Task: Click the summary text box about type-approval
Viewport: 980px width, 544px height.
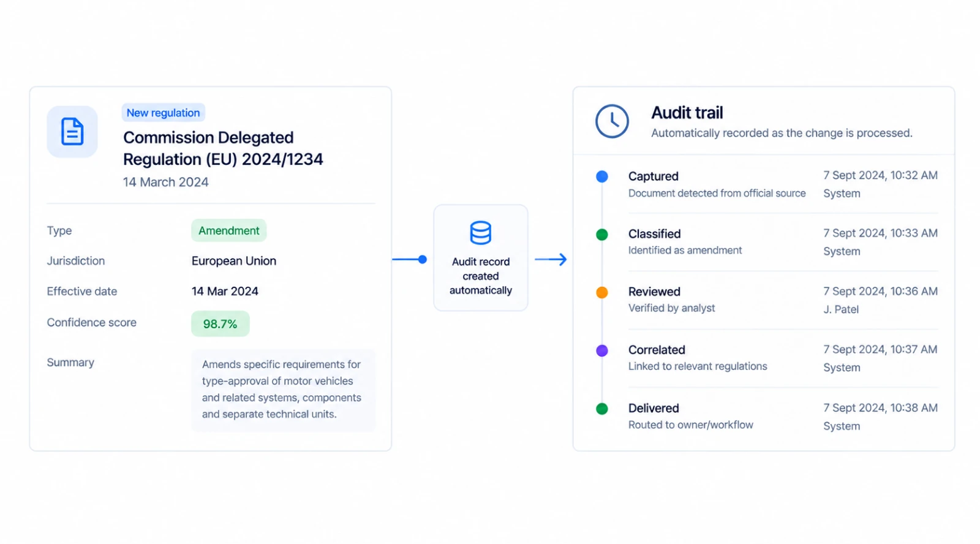Action: coord(284,390)
